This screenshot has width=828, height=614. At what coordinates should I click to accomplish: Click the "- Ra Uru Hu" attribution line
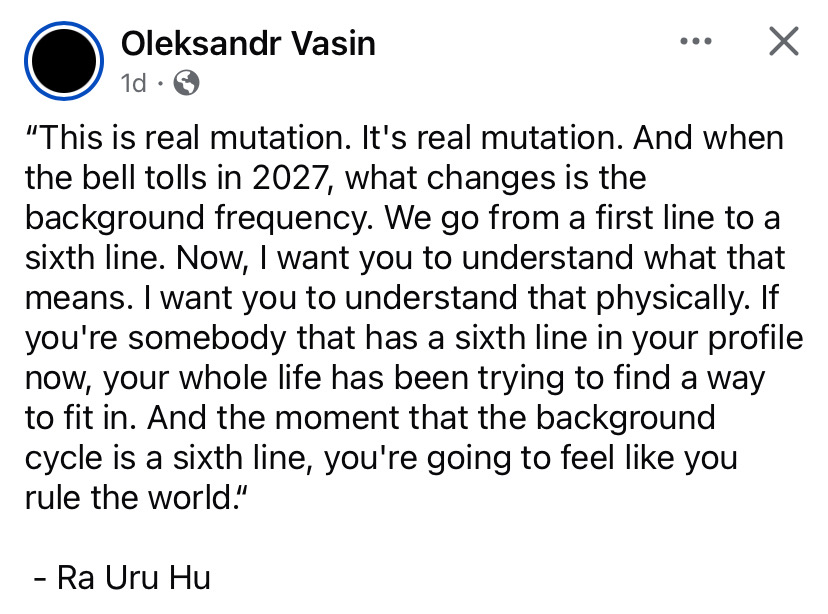coord(122,577)
